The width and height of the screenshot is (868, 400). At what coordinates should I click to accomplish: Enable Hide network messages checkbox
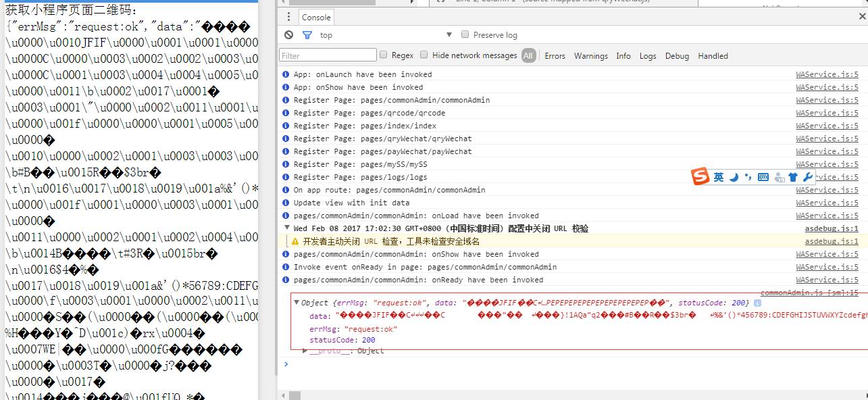pos(424,55)
